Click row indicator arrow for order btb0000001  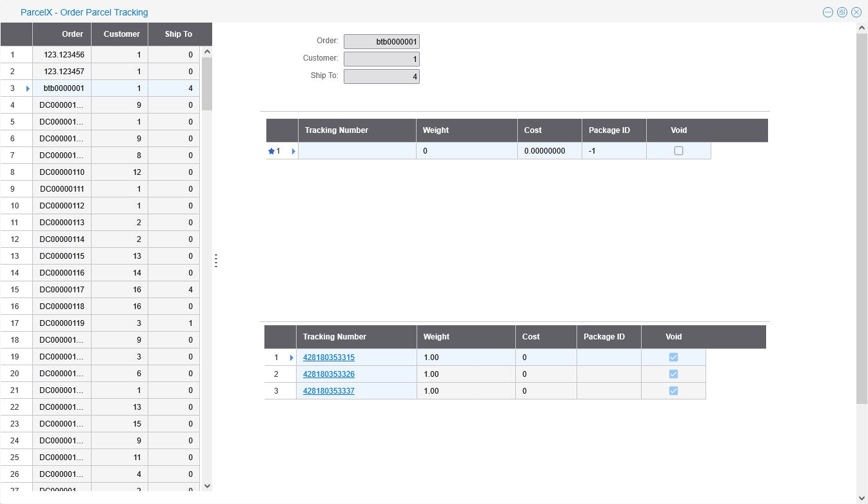[x=28, y=88]
